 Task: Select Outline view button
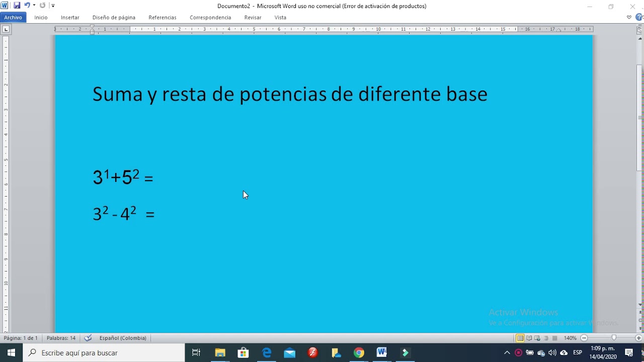pyautogui.click(x=546, y=338)
